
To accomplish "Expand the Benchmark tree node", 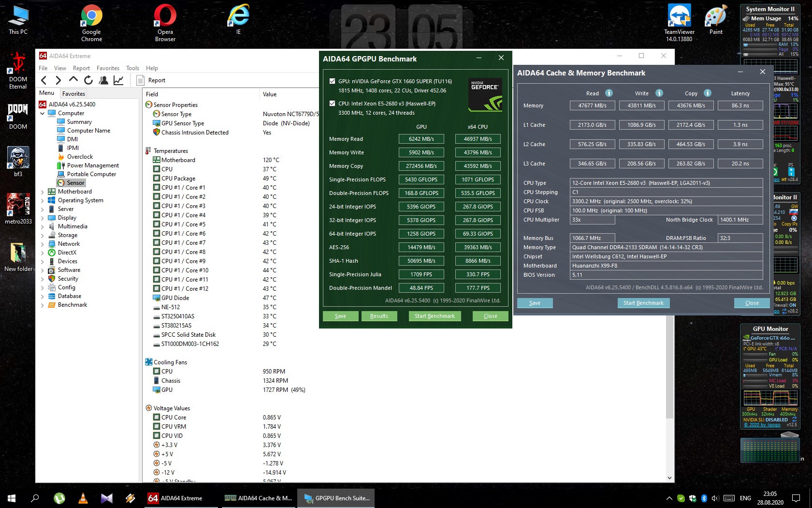I will [42, 305].
